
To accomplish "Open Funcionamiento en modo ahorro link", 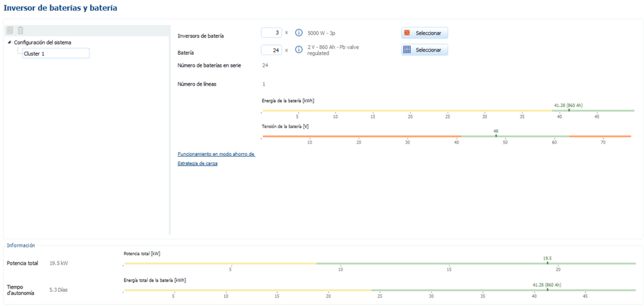I will pyautogui.click(x=216, y=154).
